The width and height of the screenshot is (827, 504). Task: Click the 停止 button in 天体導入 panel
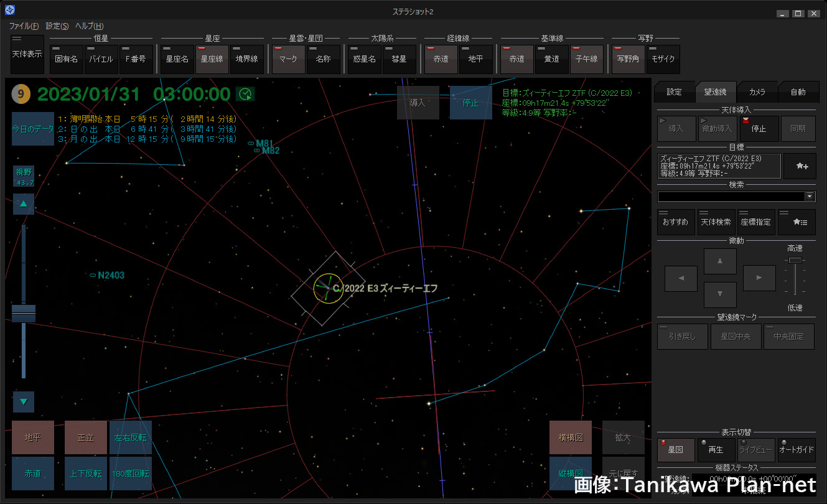[759, 129]
